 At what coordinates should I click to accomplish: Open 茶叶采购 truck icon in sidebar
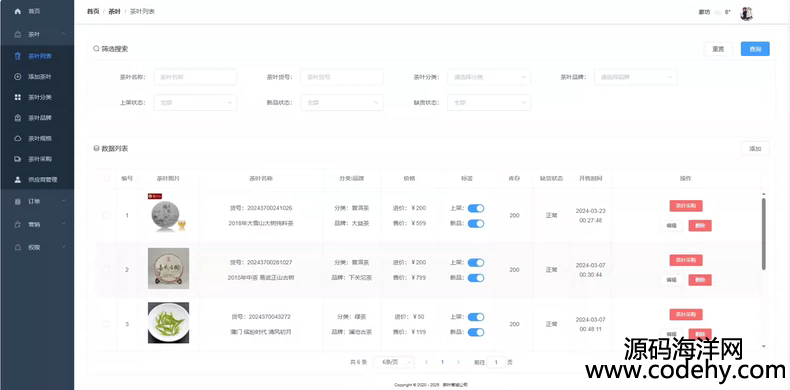tap(18, 159)
